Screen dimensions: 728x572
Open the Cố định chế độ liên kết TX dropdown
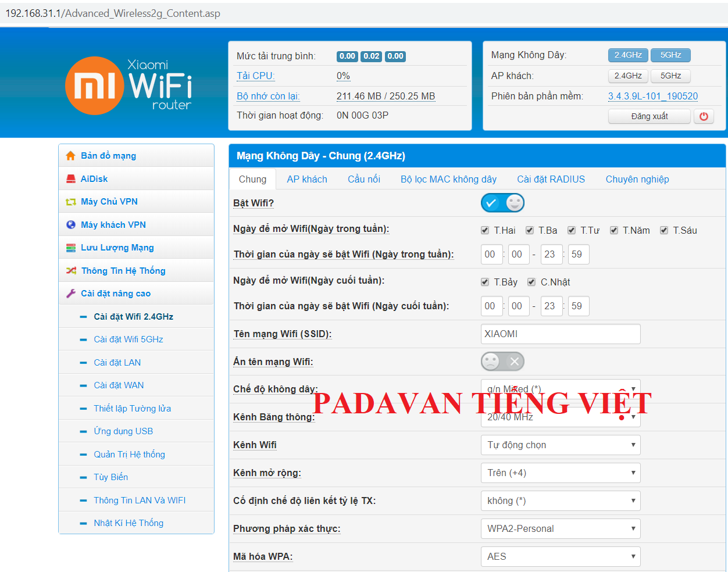(561, 500)
